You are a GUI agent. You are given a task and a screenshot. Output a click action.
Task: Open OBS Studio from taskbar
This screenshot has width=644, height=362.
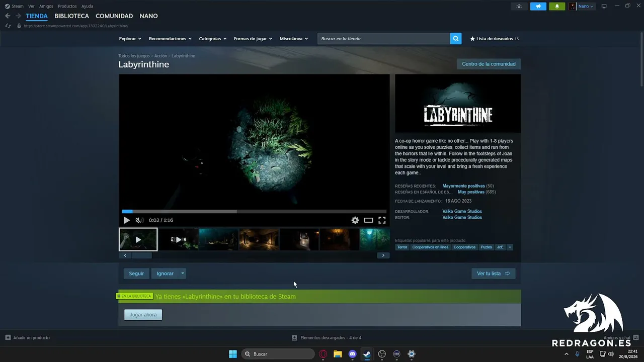point(382,354)
